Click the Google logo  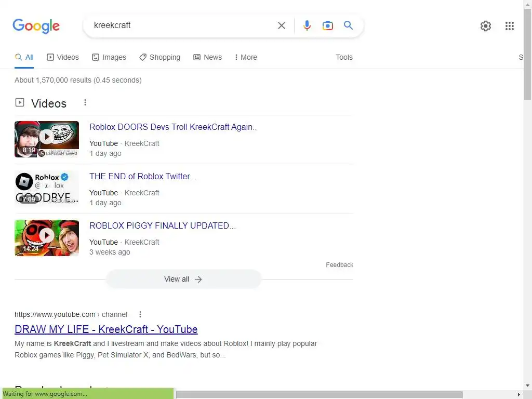tap(36, 26)
